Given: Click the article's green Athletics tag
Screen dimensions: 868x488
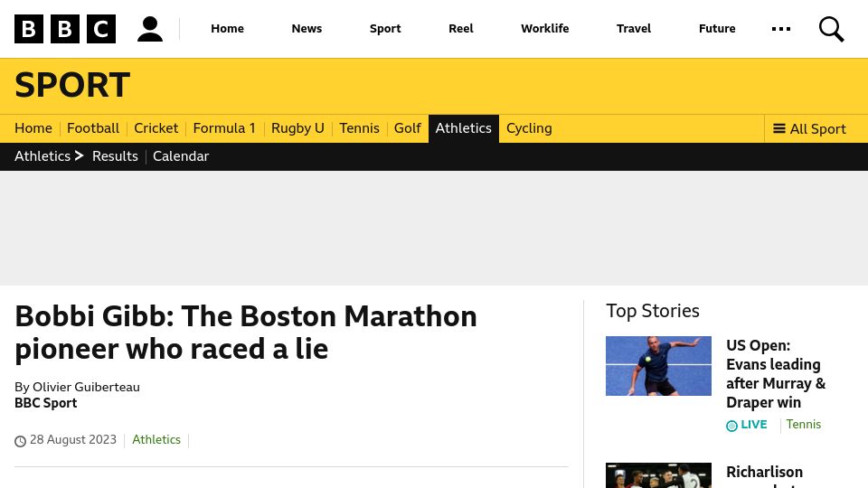Looking at the screenshot, I should (156, 440).
